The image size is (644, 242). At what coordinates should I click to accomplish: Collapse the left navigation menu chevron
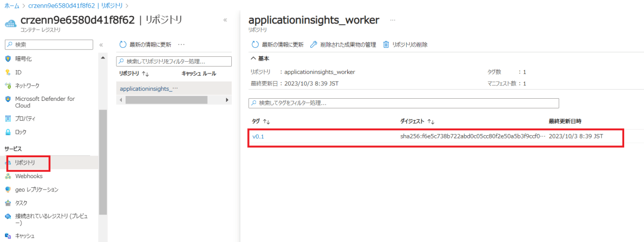click(101, 45)
